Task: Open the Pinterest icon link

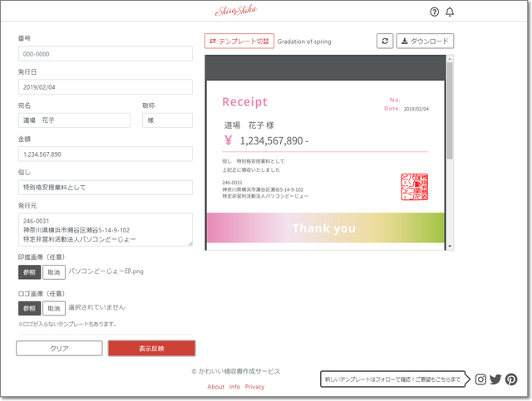Action: click(511, 379)
